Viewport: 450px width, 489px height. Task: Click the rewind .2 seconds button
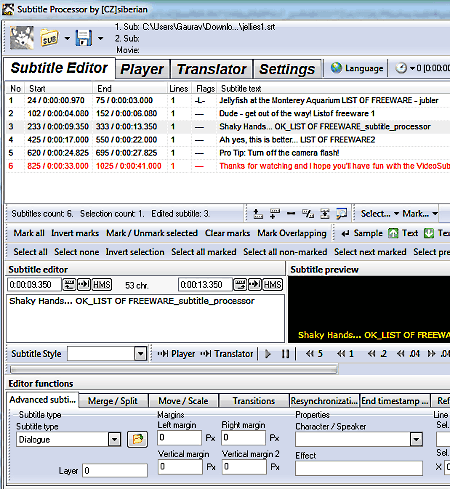(x=377, y=354)
